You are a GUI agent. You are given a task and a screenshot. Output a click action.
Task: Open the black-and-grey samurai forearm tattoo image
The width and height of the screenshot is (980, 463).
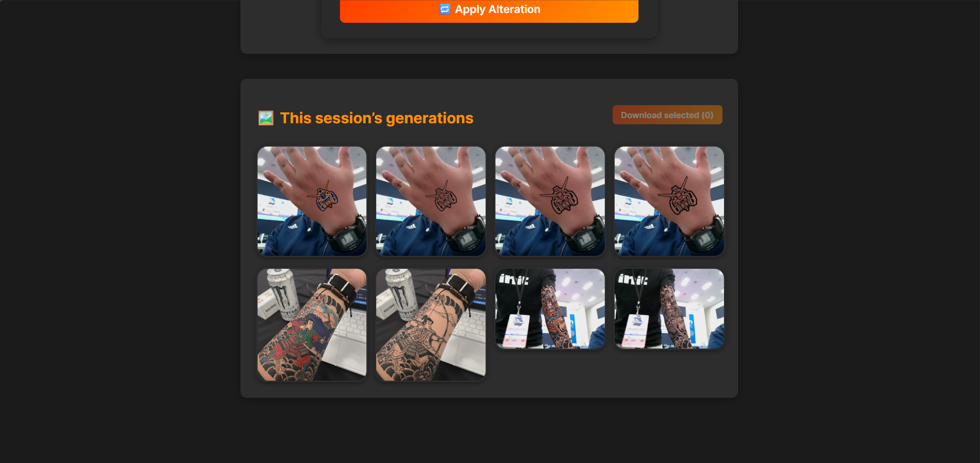coord(431,325)
